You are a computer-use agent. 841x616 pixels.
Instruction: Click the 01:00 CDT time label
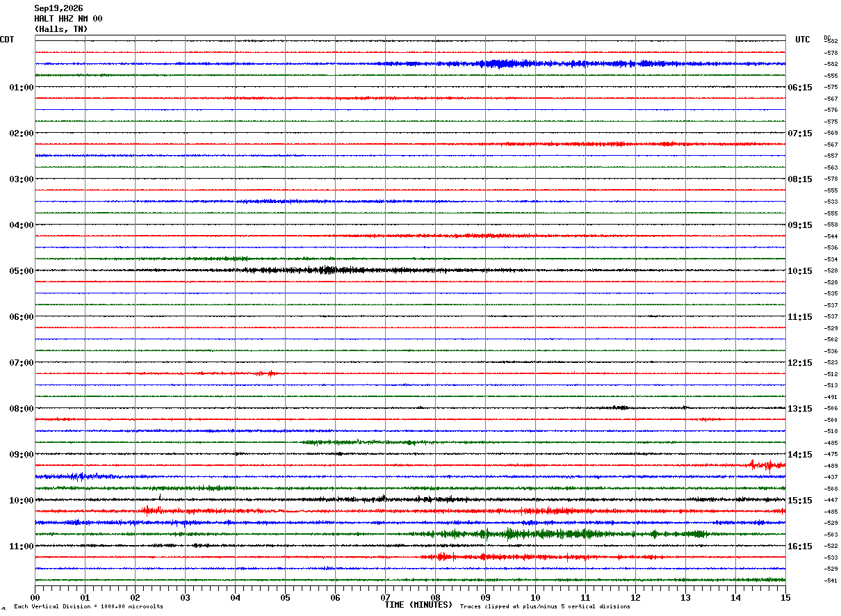coord(22,88)
